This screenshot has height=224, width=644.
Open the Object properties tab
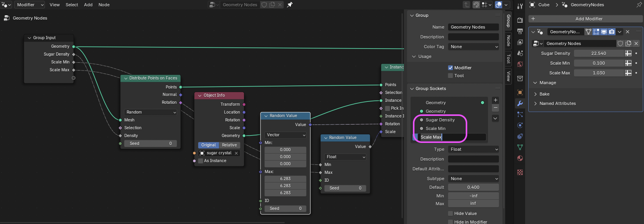tap(520, 92)
